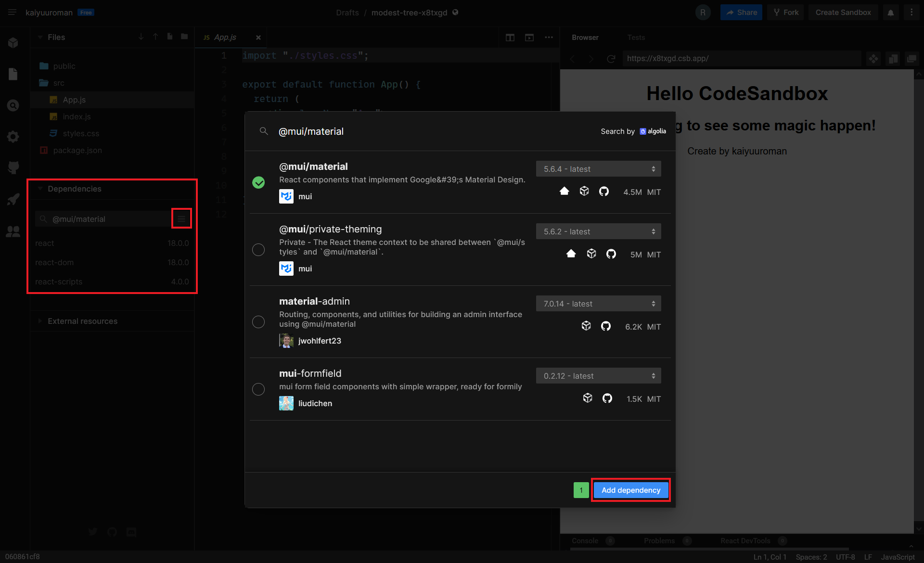Select the mui-formfield package radio

pyautogui.click(x=258, y=389)
